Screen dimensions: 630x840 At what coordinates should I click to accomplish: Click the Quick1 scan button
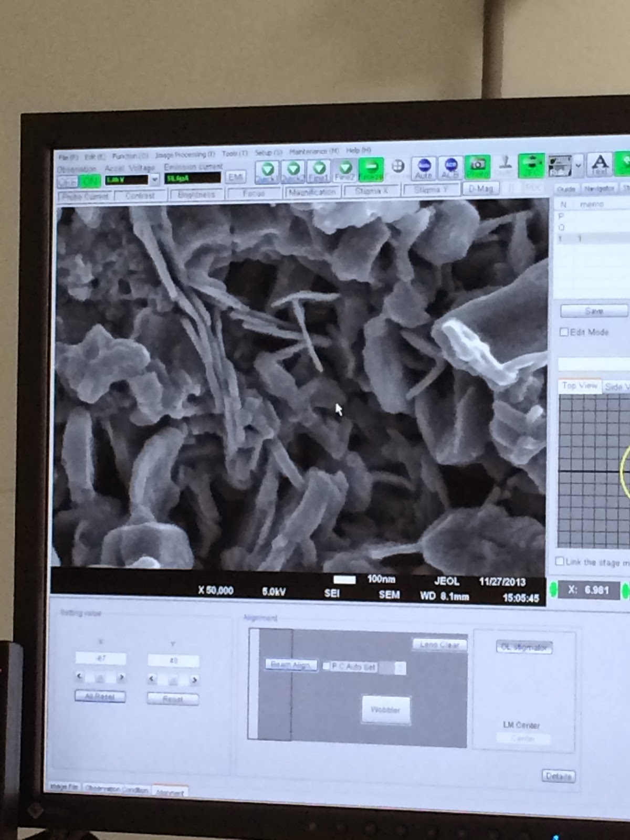[267, 172]
